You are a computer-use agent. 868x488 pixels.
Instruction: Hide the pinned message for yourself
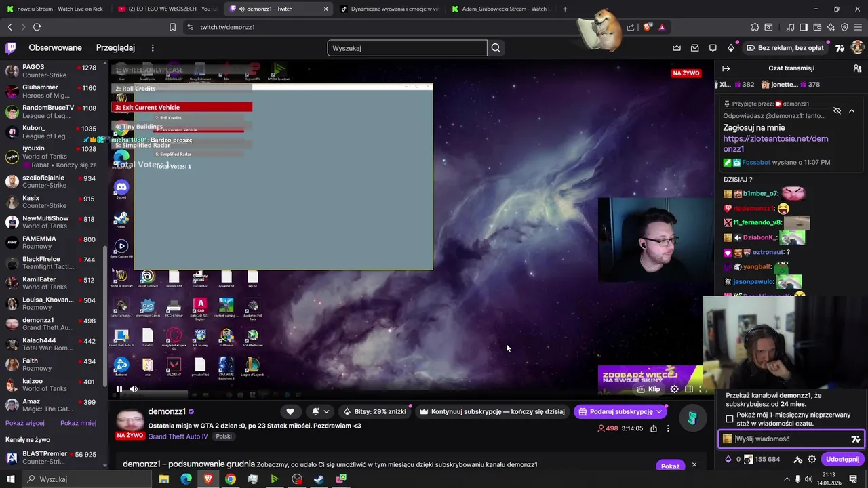837,110
